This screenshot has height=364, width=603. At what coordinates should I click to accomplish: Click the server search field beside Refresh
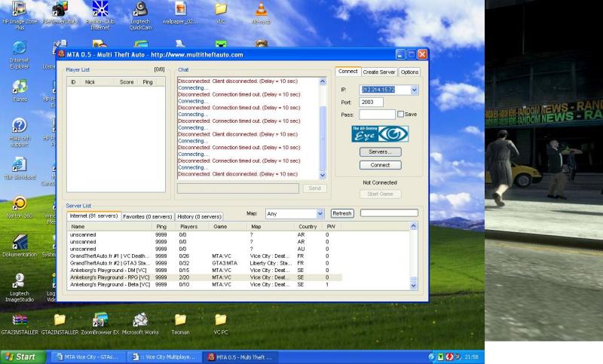pos(389,213)
